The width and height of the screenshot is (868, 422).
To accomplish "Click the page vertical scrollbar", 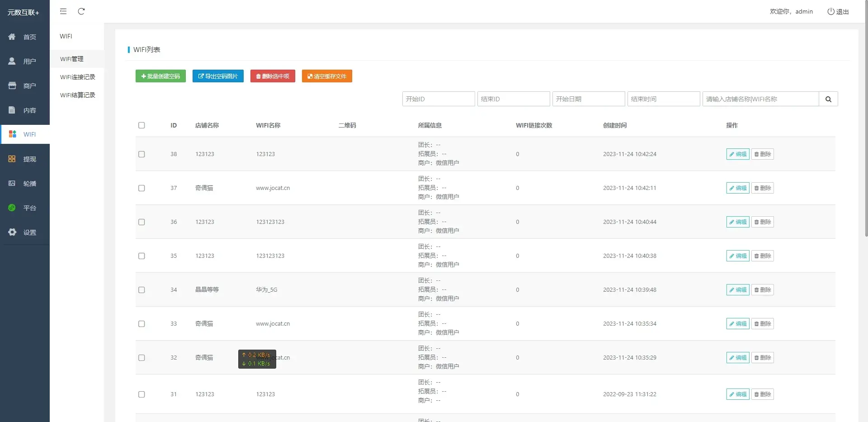I will pos(866,118).
